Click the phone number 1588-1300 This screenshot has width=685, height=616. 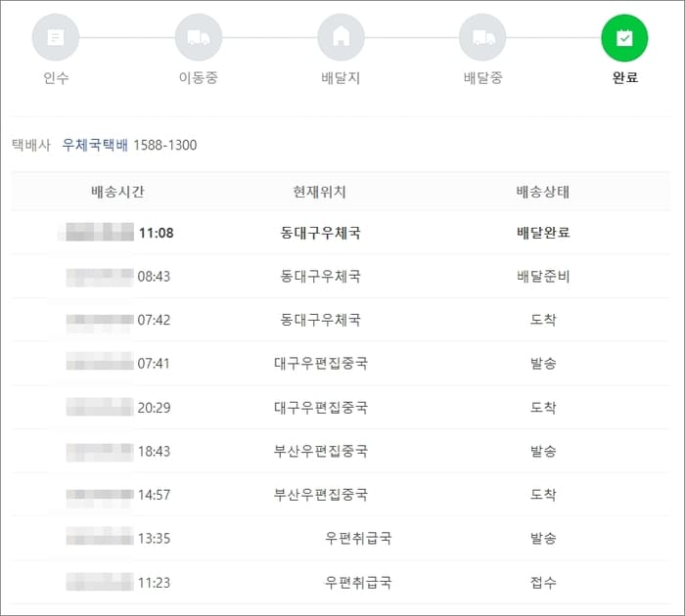point(165,145)
